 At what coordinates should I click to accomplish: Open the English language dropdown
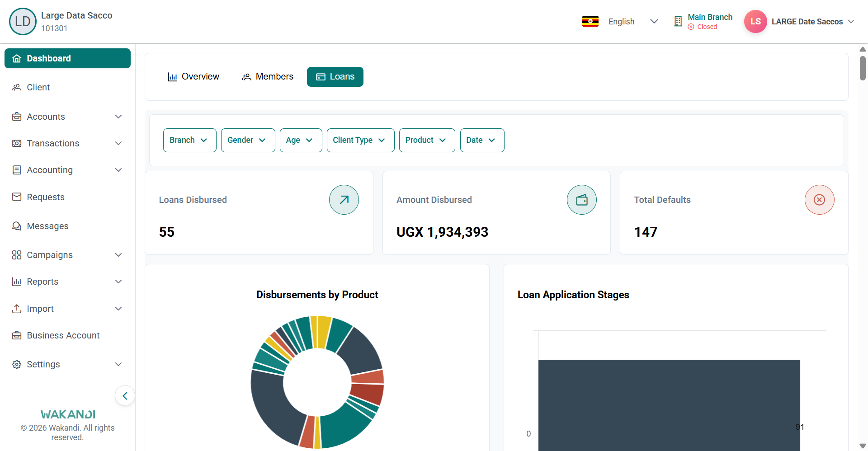[633, 21]
